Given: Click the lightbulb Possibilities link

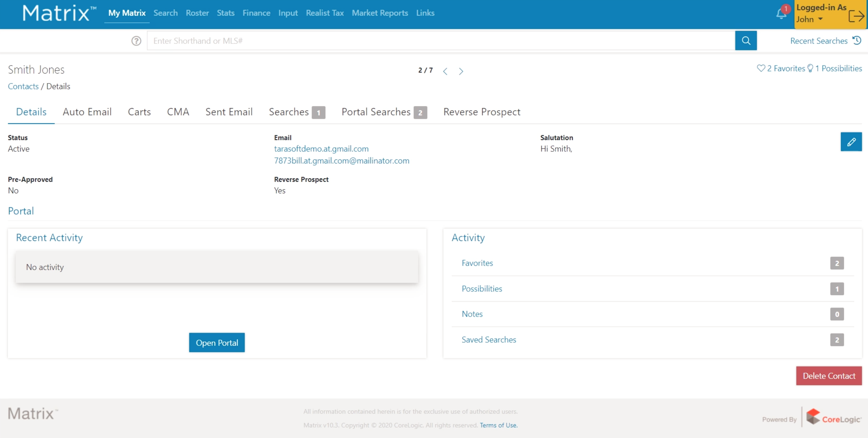Looking at the screenshot, I should [835, 68].
